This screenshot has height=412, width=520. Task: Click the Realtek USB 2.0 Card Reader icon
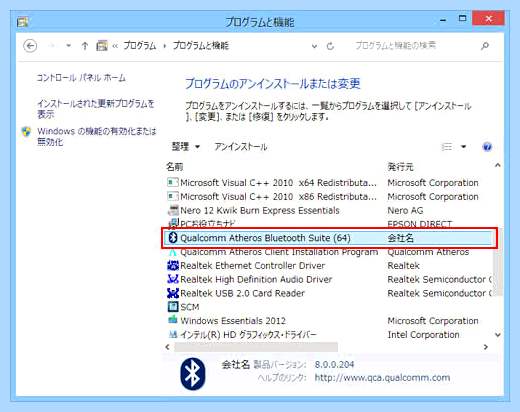(173, 293)
